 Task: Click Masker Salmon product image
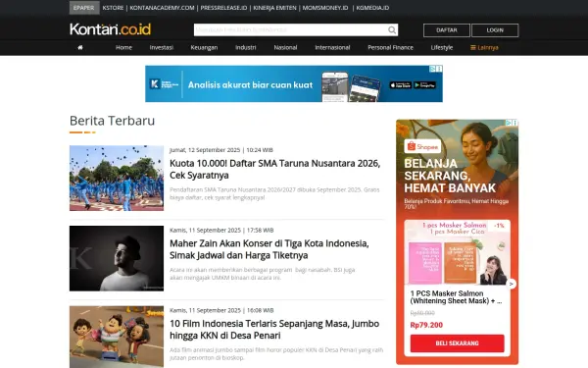[457, 252]
